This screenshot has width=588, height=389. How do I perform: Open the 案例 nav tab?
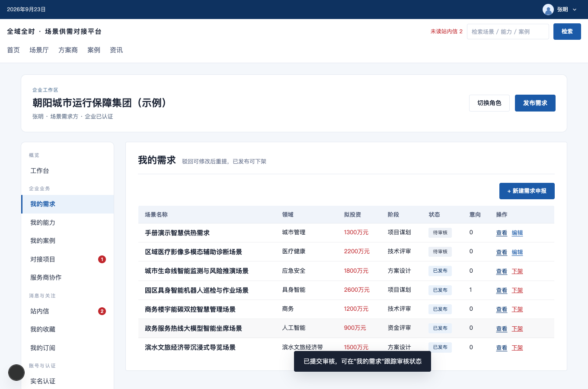pyautogui.click(x=94, y=50)
